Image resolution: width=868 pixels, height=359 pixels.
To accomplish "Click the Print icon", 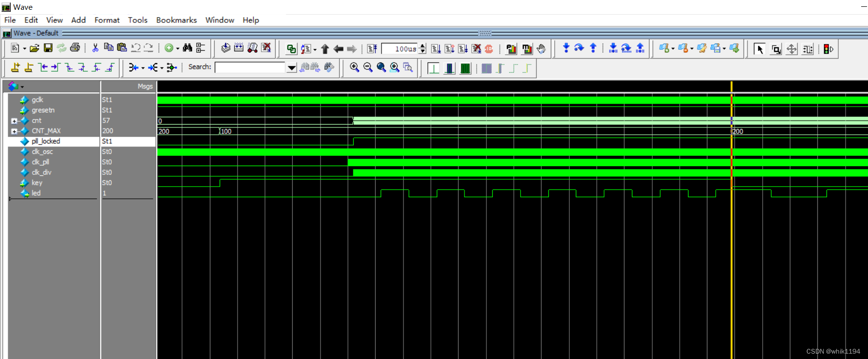I will coord(75,48).
